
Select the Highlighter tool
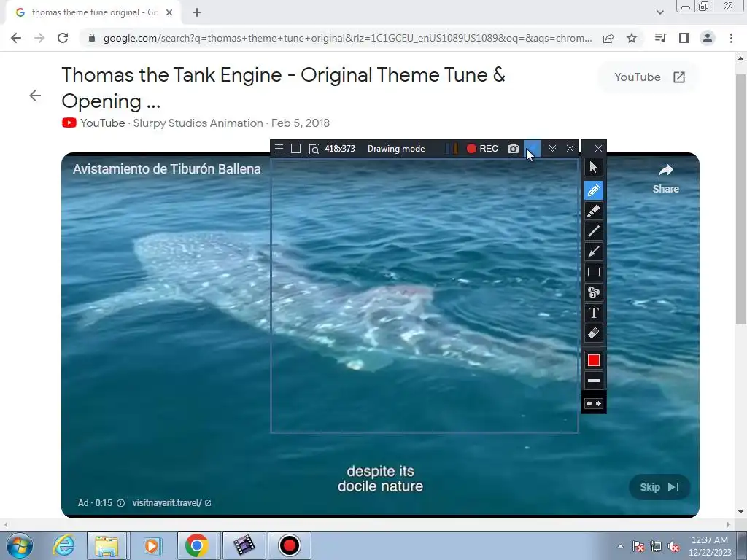(x=594, y=211)
